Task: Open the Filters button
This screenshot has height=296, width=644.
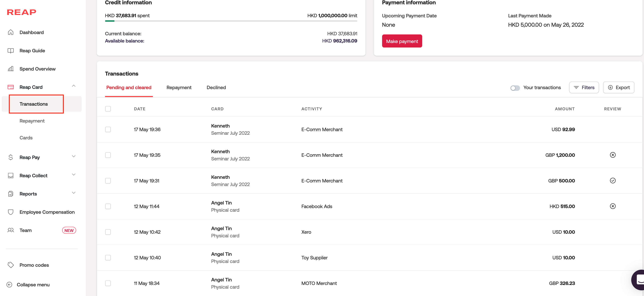Action: coord(584,88)
